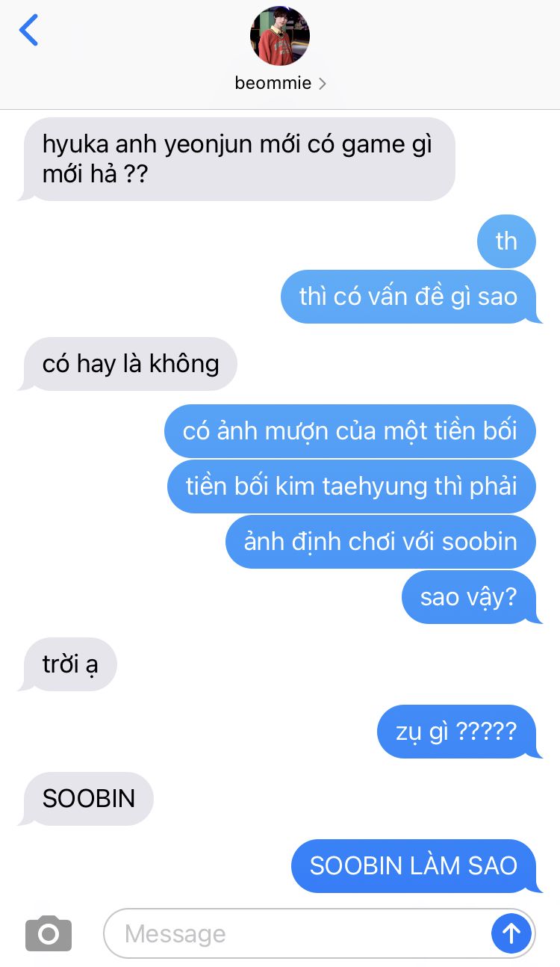Tap the beommie contact avatar photo

pyautogui.click(x=280, y=36)
